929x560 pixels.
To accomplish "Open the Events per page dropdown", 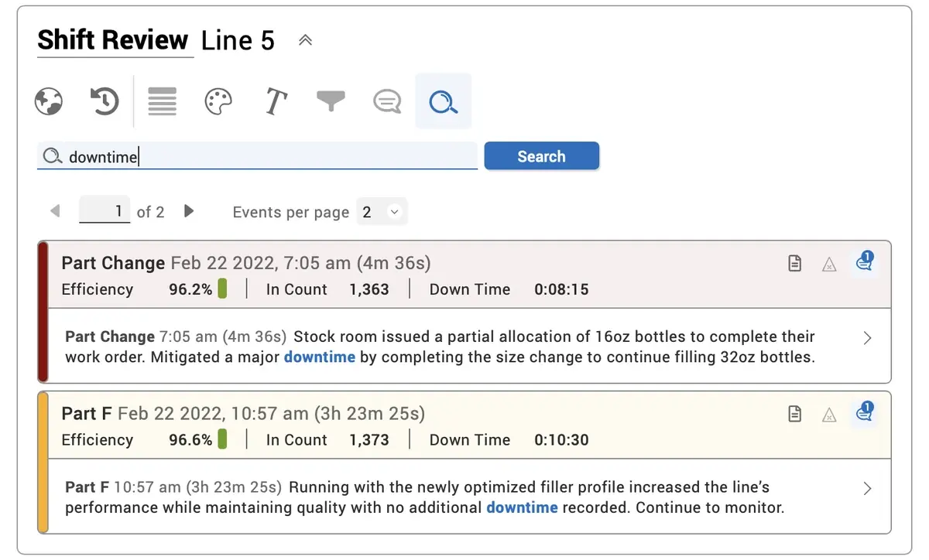I will 382,212.
